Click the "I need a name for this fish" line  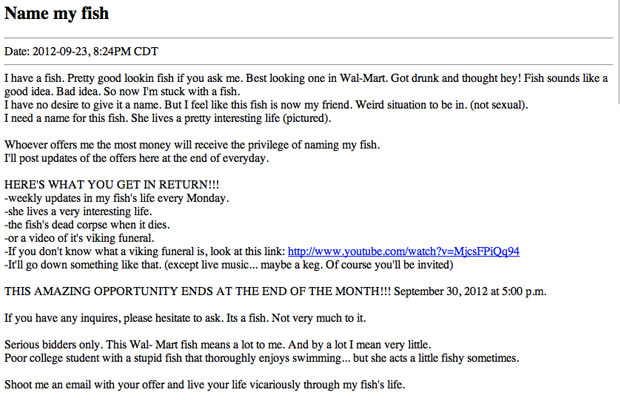pos(168,118)
